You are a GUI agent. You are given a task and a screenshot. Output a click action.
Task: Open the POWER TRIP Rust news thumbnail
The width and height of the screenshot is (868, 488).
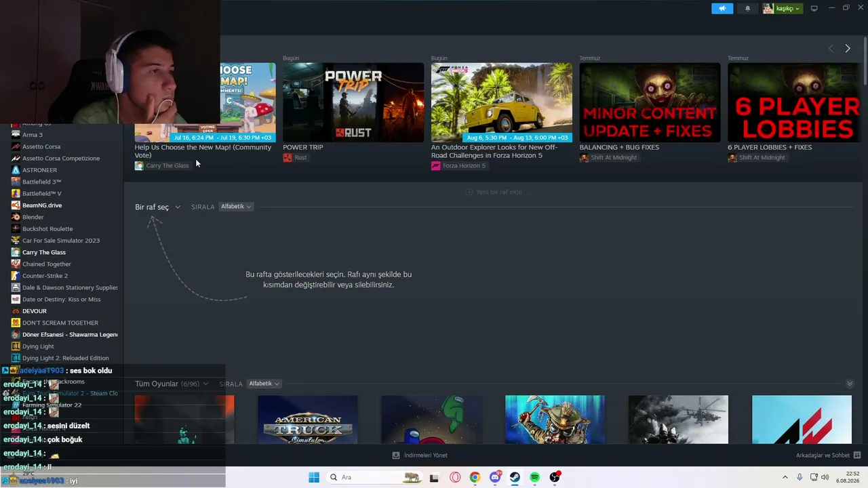(353, 102)
